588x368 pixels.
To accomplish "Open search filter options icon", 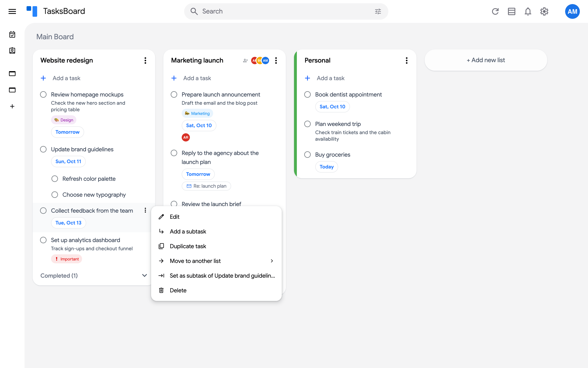I will 378,11.
